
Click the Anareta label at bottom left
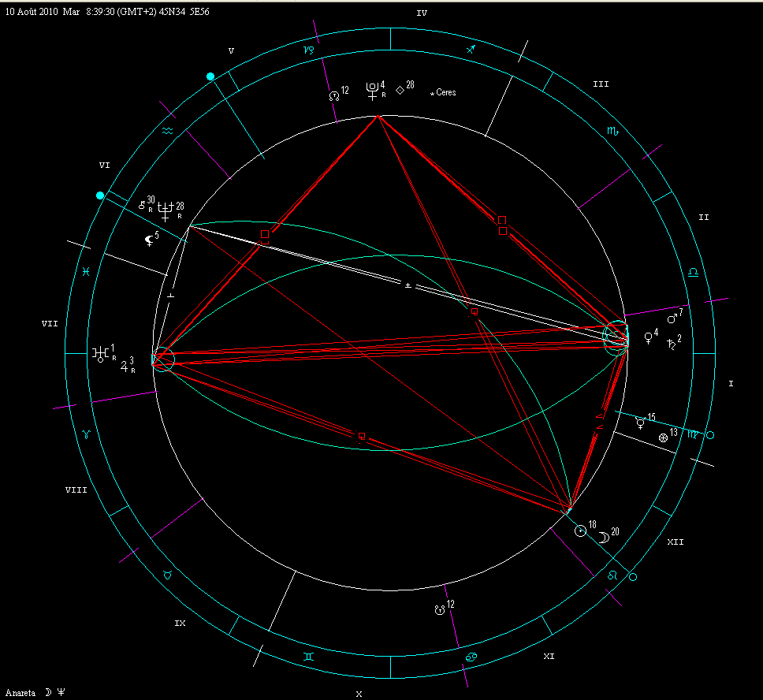point(20,692)
